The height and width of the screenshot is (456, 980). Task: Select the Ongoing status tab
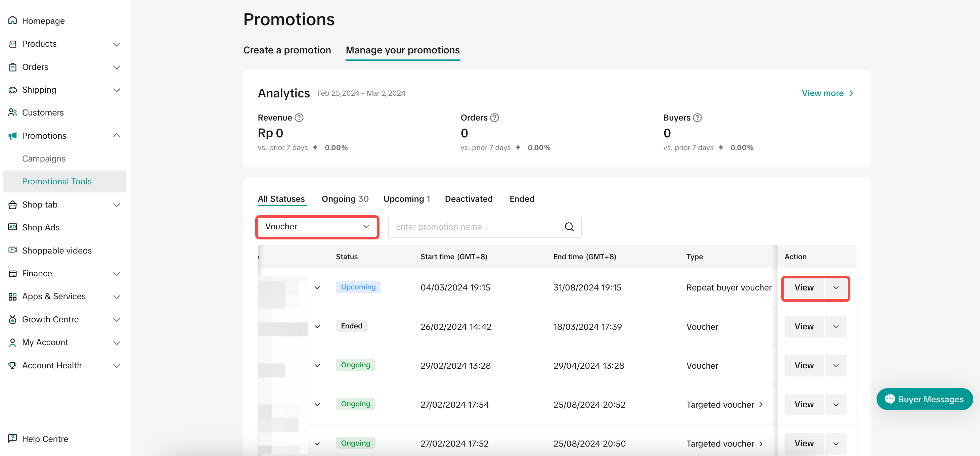coord(345,199)
